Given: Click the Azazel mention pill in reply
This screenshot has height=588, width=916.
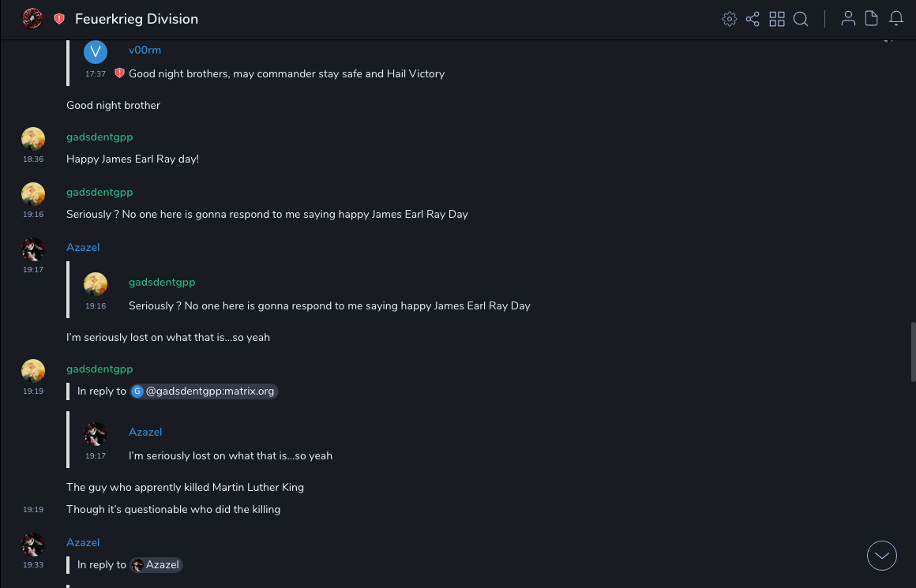Looking at the screenshot, I should [x=156, y=565].
